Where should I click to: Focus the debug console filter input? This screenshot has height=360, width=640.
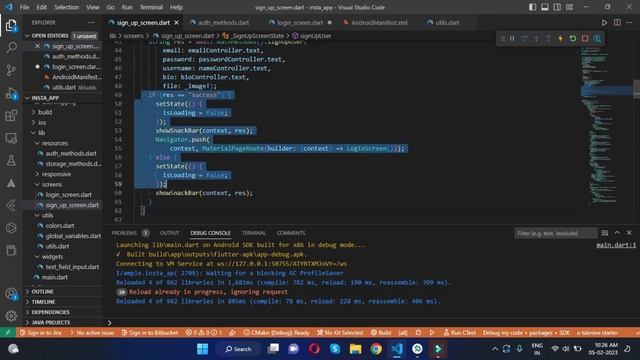click(x=555, y=233)
